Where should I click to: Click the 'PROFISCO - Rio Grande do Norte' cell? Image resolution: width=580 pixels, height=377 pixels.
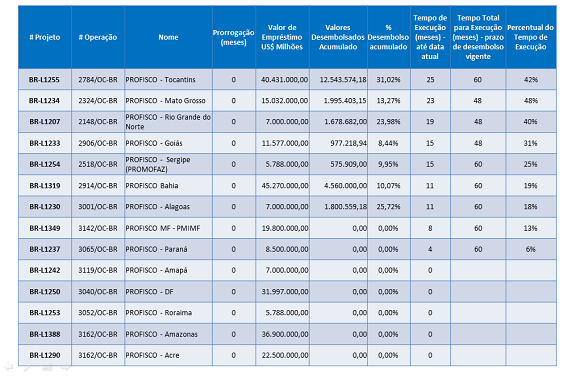(x=168, y=122)
